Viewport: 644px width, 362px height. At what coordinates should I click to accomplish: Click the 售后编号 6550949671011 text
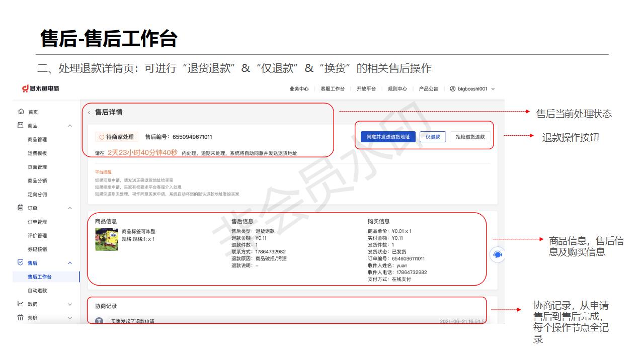[x=179, y=137]
